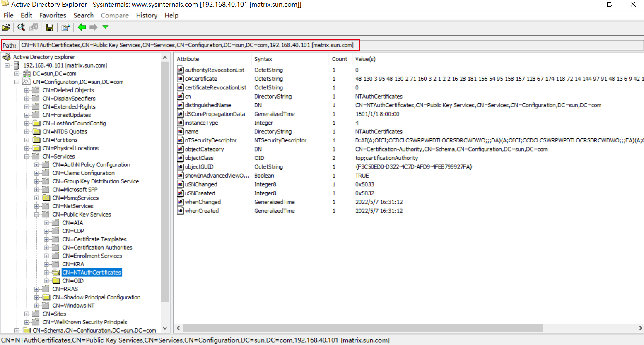
Task: Click the whenChanged value 2022/5/7 16:31:12
Action: [379, 202]
